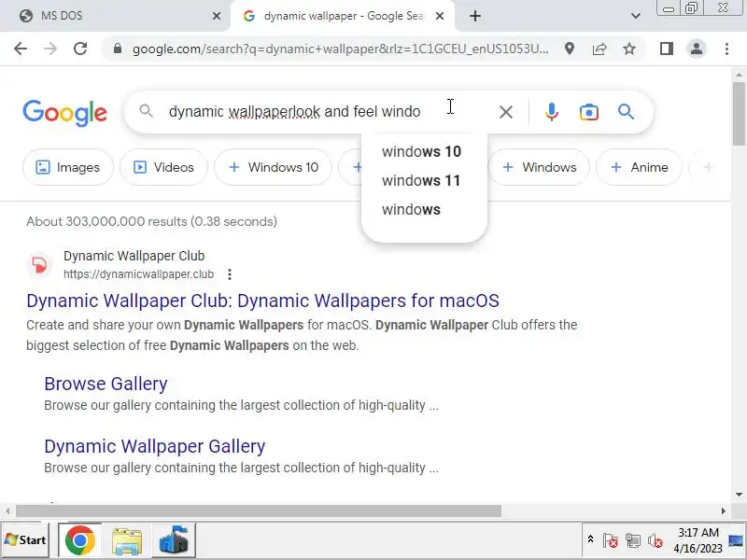Search by image with camera icon
The image size is (747, 560).
[x=589, y=112]
